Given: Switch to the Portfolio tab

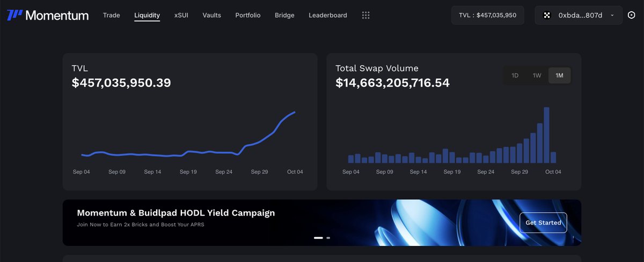Looking at the screenshot, I should point(248,16).
